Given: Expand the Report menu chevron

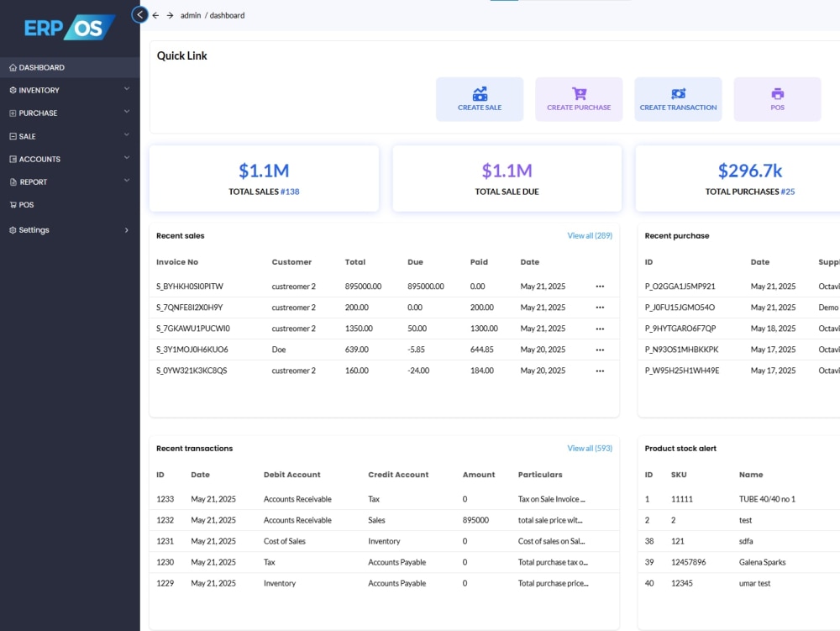Looking at the screenshot, I should (x=127, y=181).
